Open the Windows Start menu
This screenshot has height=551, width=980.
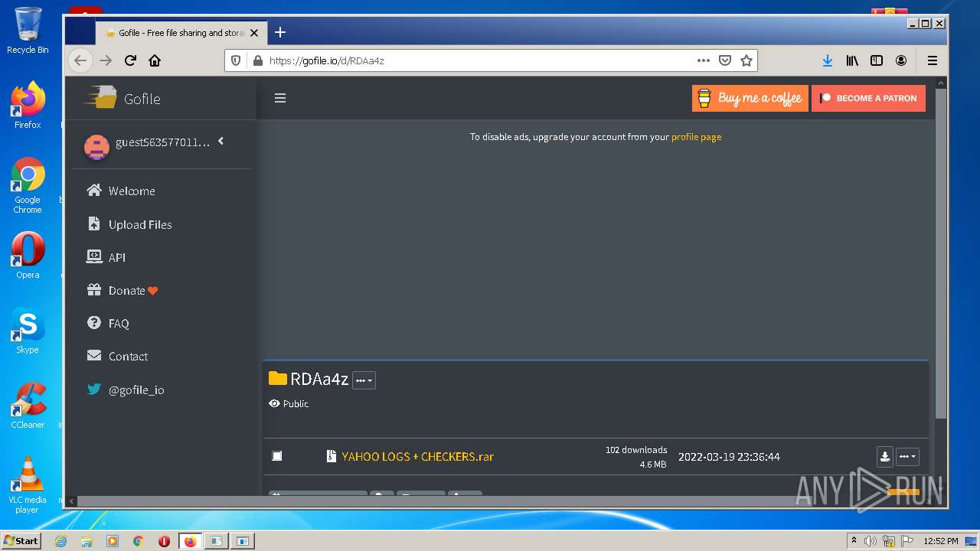[x=21, y=540]
